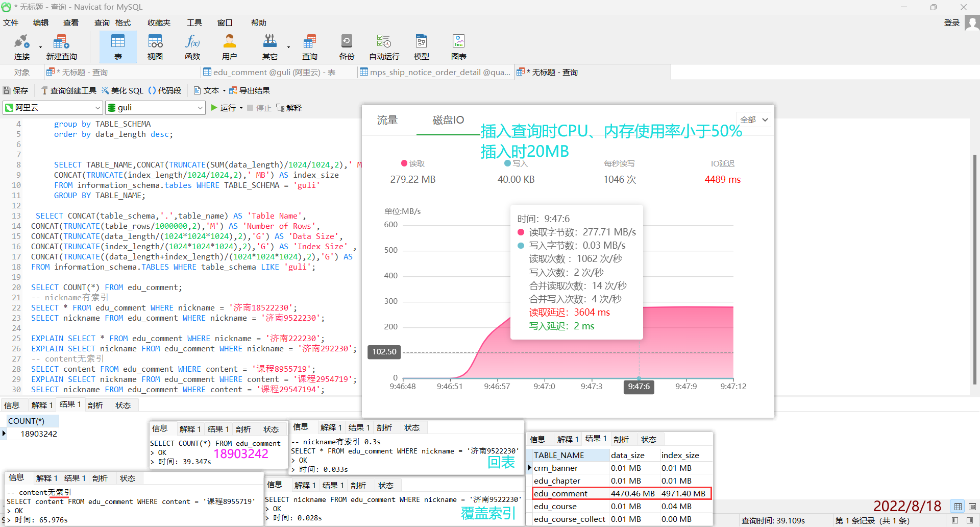
Task: Click the edu_comment row in TABLE_NAME results
Action: click(x=622, y=493)
